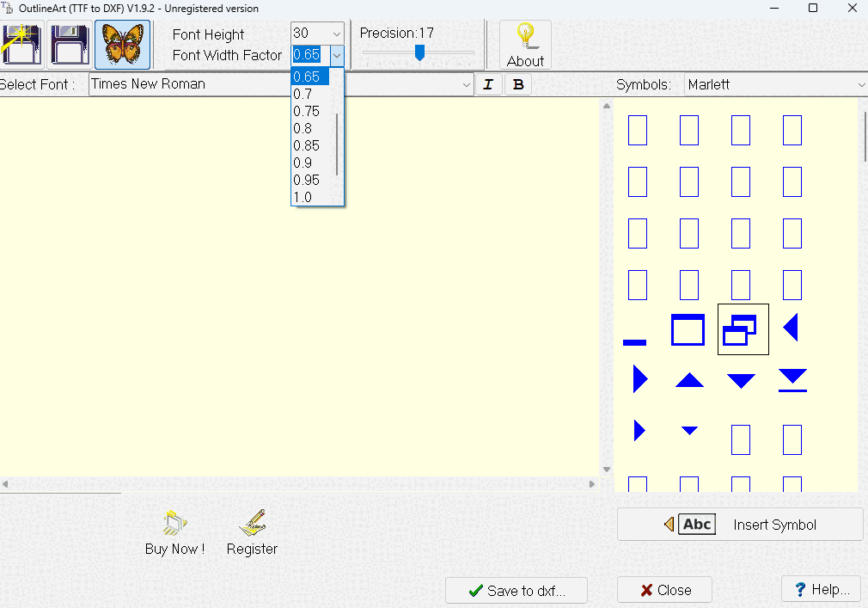Select the large up triangle symbol

(690, 380)
